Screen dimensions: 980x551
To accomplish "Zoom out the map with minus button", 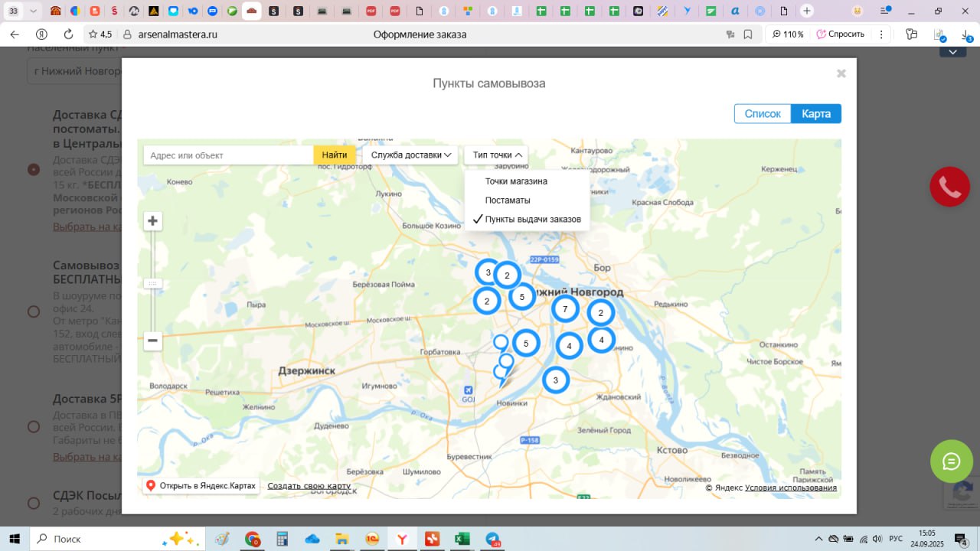I will pyautogui.click(x=153, y=341).
